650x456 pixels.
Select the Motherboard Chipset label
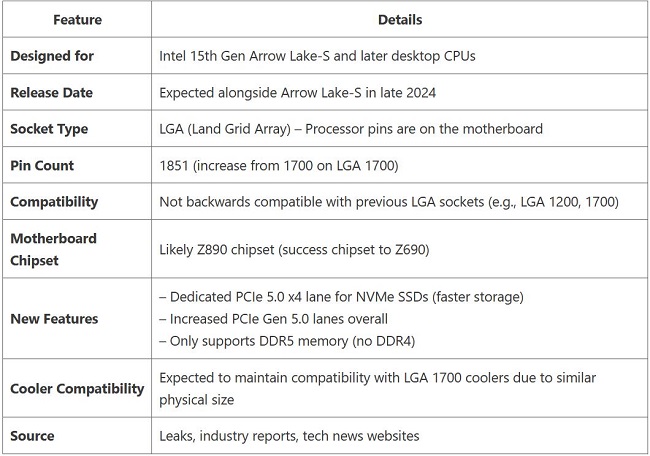pyautogui.click(x=53, y=249)
